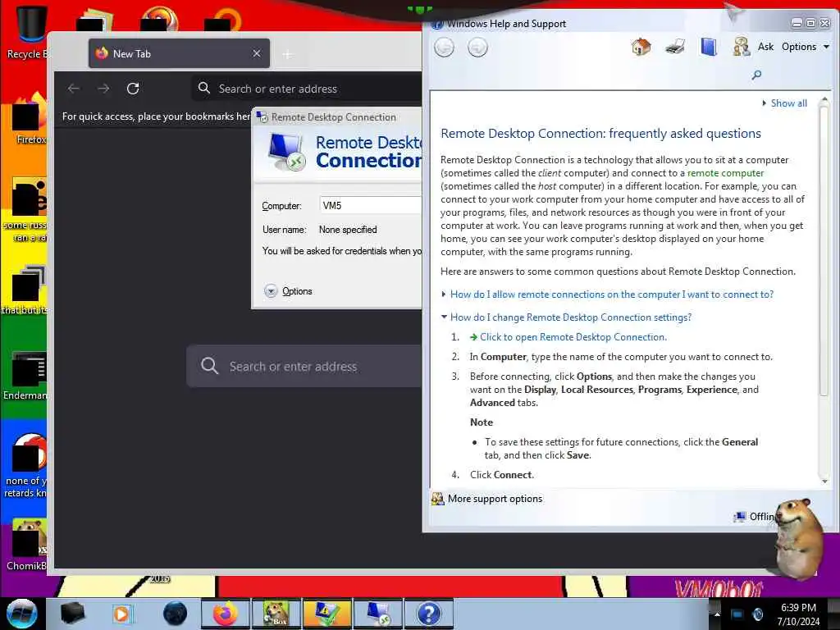This screenshot has height=630, width=840.
Task: Click the Print icon in Help toolbar
Action: click(x=675, y=47)
